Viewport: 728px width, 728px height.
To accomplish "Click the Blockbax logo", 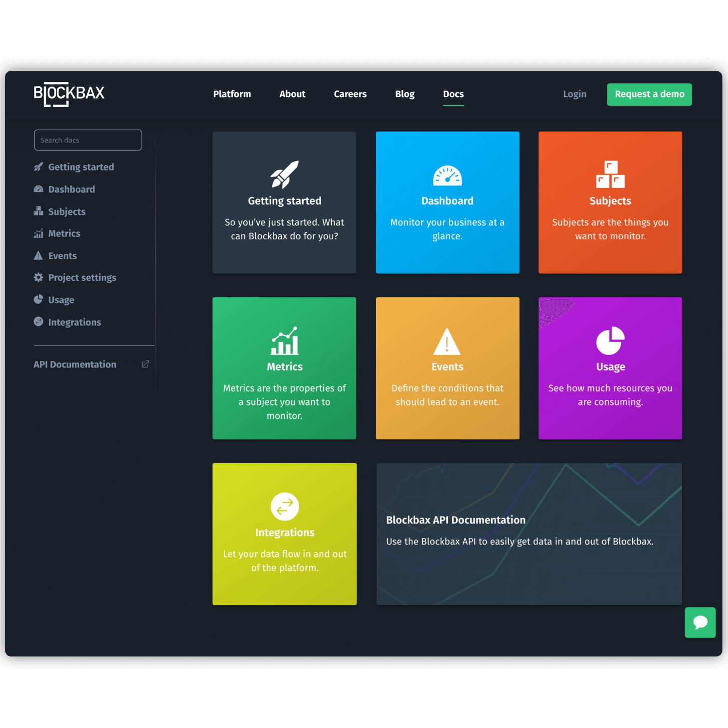I will pos(69,94).
